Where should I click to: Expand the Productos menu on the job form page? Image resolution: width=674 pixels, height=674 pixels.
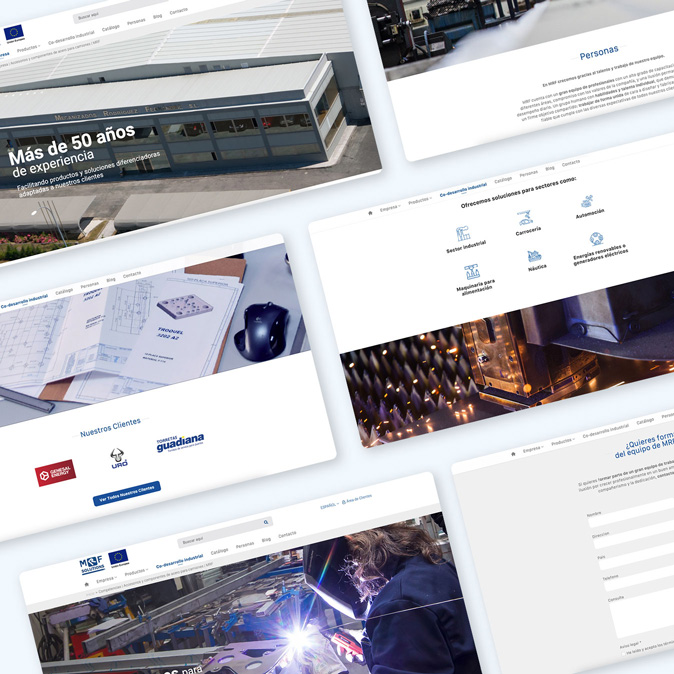pos(563,441)
